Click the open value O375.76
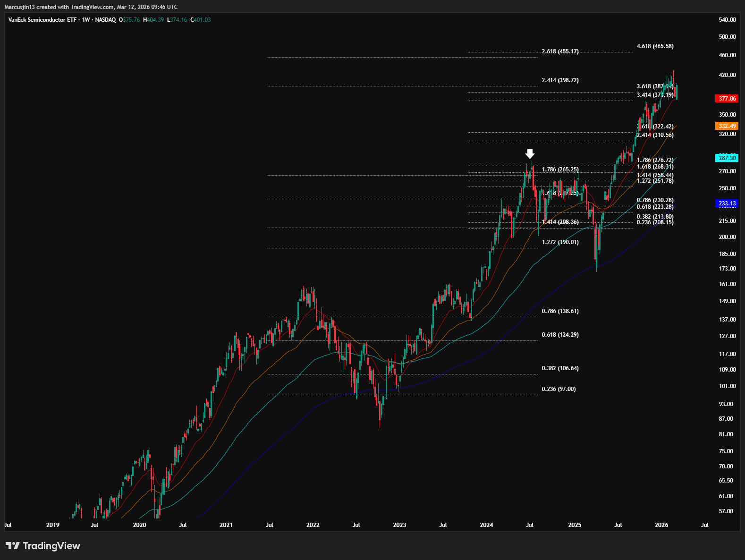The width and height of the screenshot is (745, 560). tap(129, 20)
